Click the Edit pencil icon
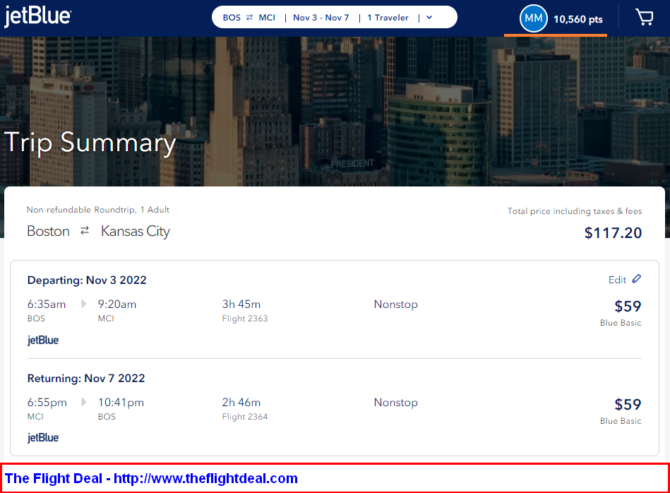Image resolution: width=670 pixels, height=493 pixels. pyautogui.click(x=637, y=279)
